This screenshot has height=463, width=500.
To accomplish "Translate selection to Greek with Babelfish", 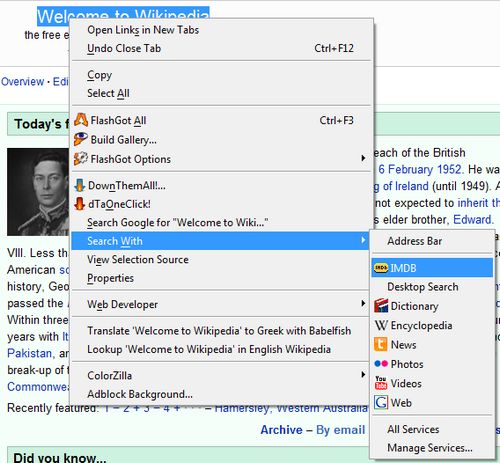I will click(x=221, y=331).
